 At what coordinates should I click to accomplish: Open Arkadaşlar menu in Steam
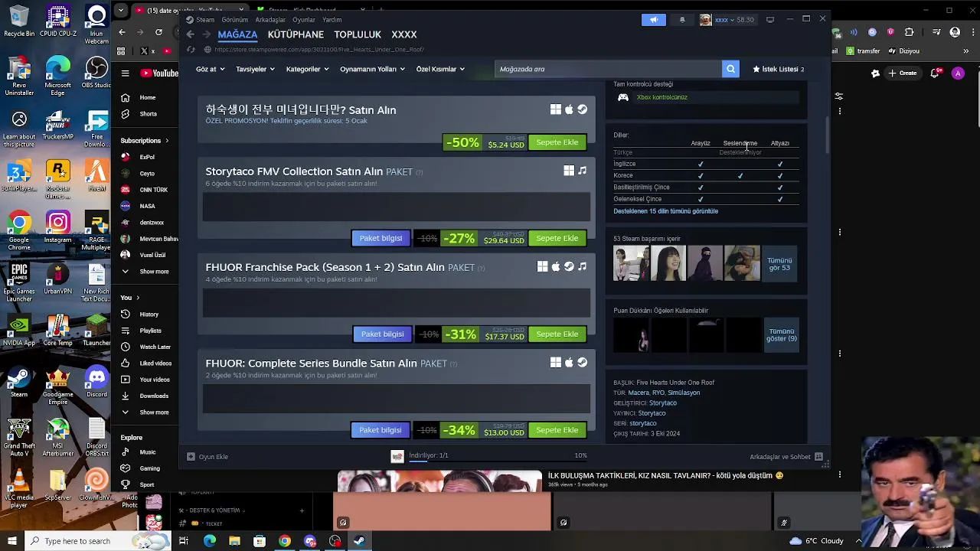tap(270, 20)
